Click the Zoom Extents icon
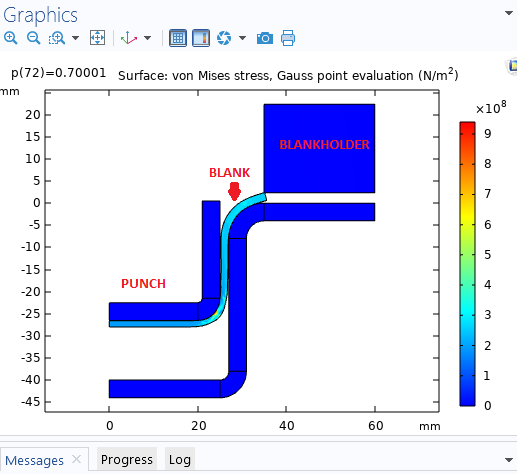 click(97, 38)
